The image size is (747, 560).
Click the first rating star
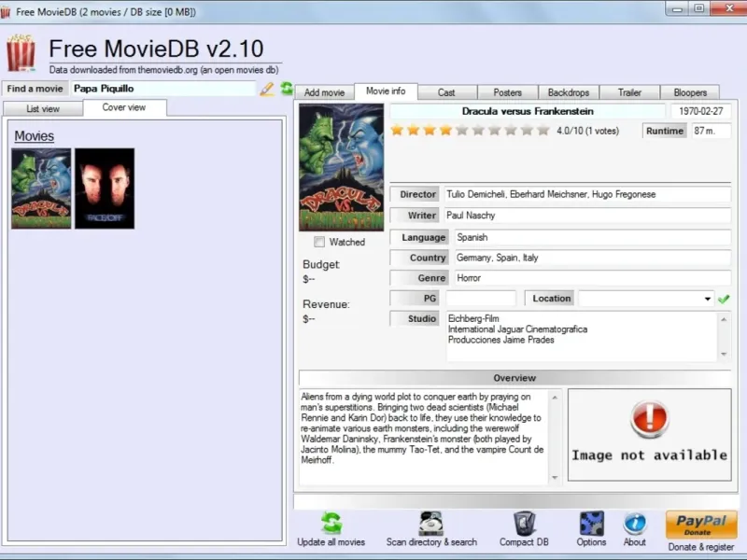[397, 130]
